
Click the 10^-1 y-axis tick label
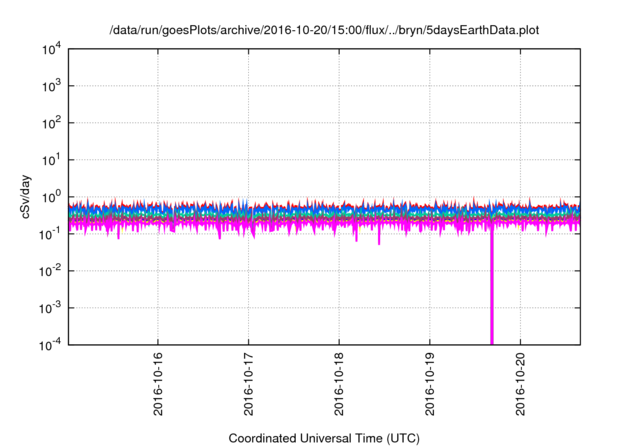(50, 234)
